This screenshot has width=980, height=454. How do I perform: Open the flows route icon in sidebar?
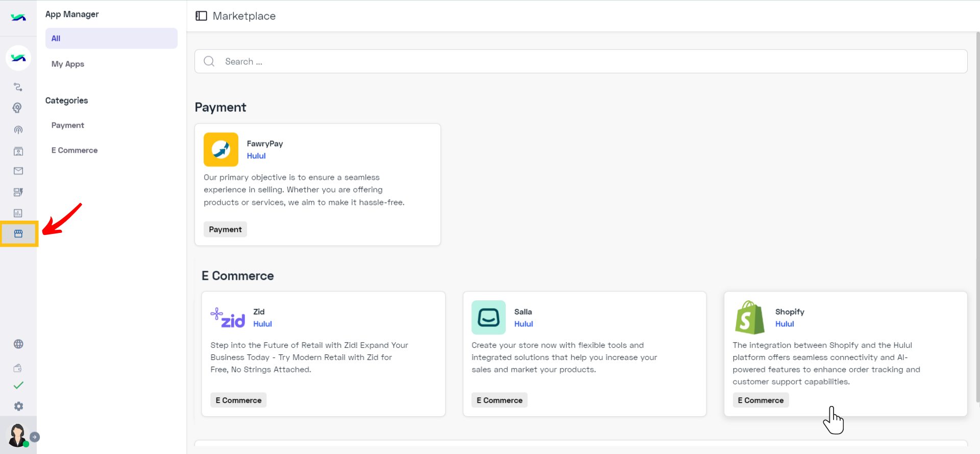[18, 87]
